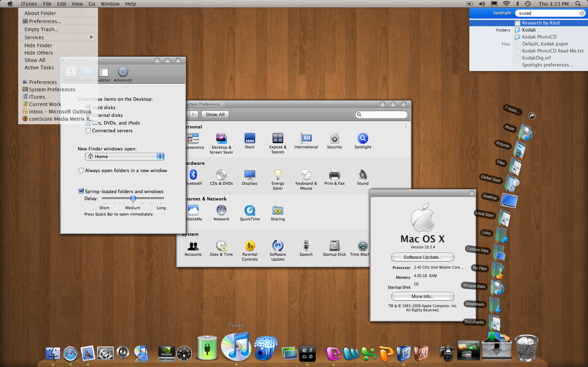Switch to the Sidebar preferences tab
Viewport: 588px width, 367px height.
pos(104,74)
